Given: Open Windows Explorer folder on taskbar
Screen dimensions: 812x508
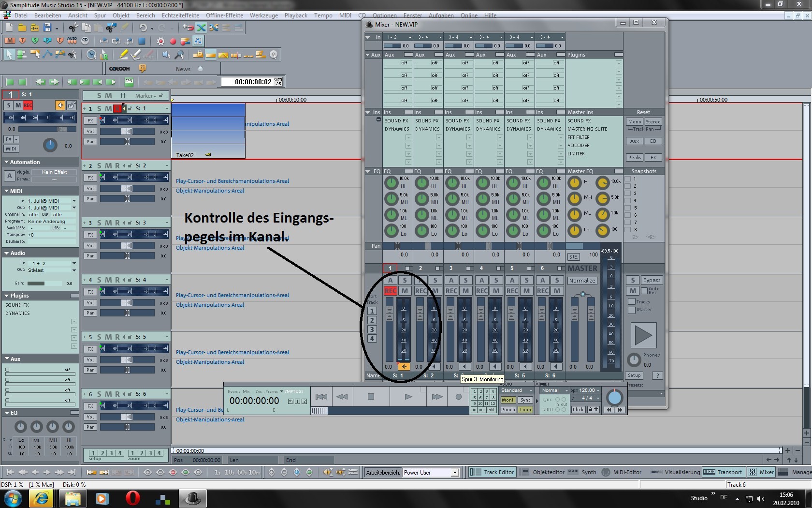Looking at the screenshot, I should click(x=72, y=498).
